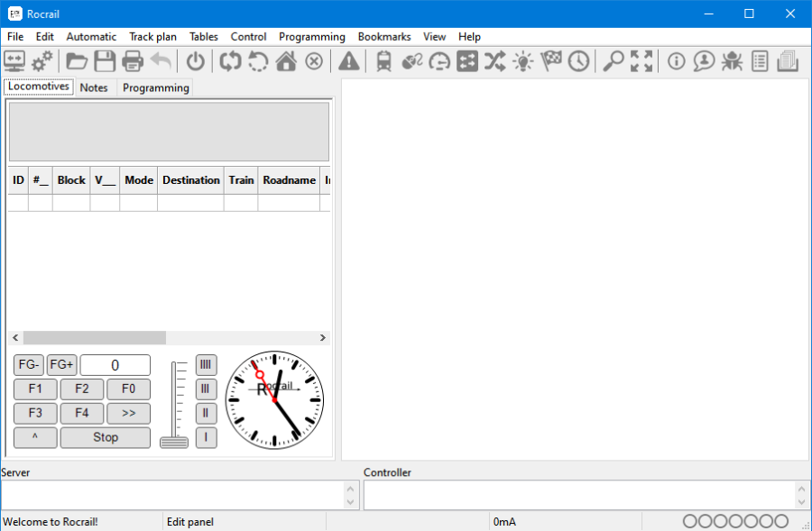Power on the command station
The height and width of the screenshot is (531, 812).
point(196,60)
